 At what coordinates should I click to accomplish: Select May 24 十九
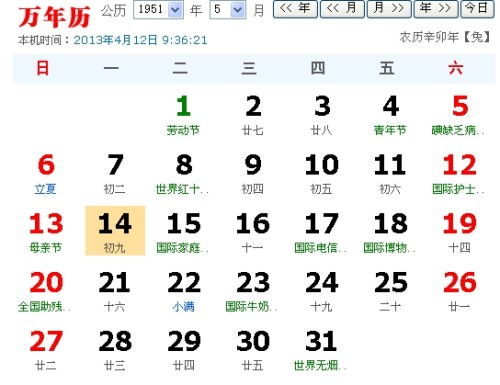pos(322,291)
